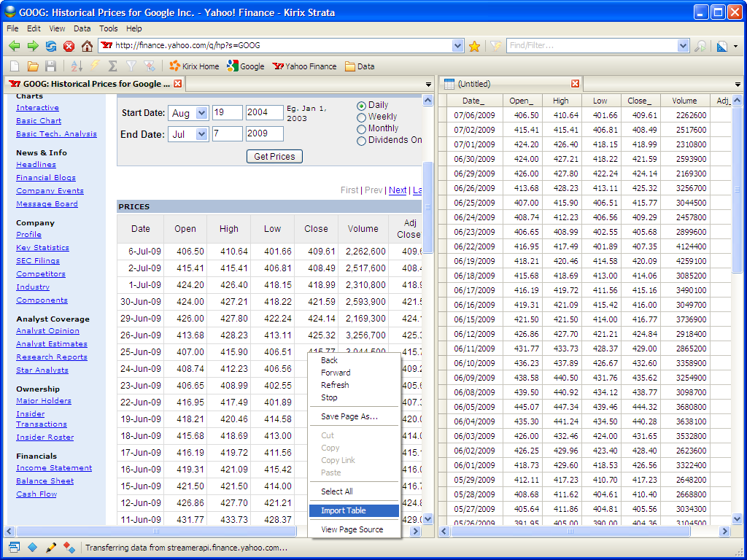
Task: Open the right pane tab list dropdown
Action: point(738,85)
